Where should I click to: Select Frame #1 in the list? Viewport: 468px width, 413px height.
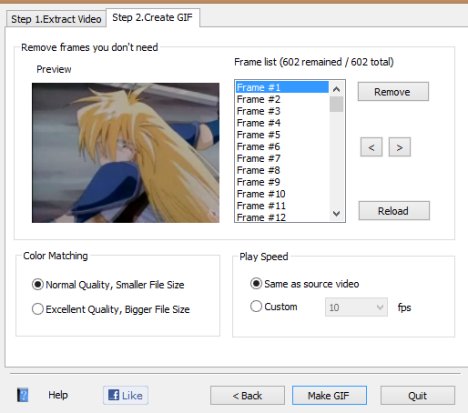(282, 87)
